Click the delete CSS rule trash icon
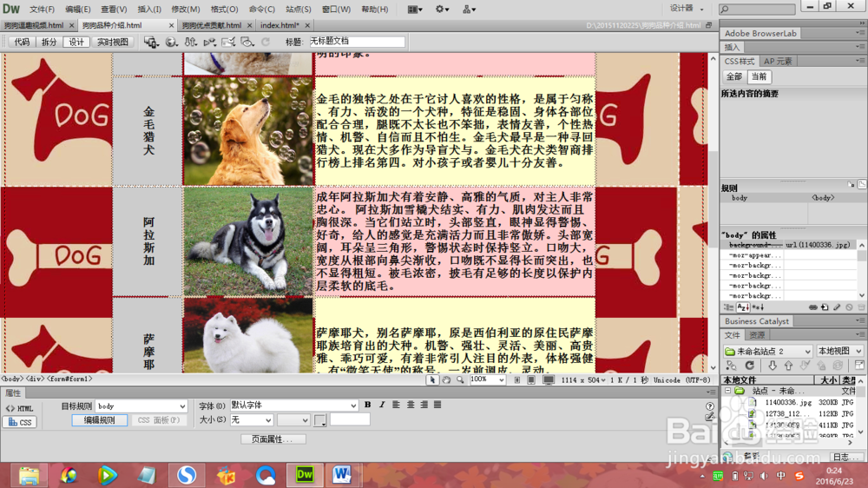This screenshot has height=488, width=868. click(861, 307)
